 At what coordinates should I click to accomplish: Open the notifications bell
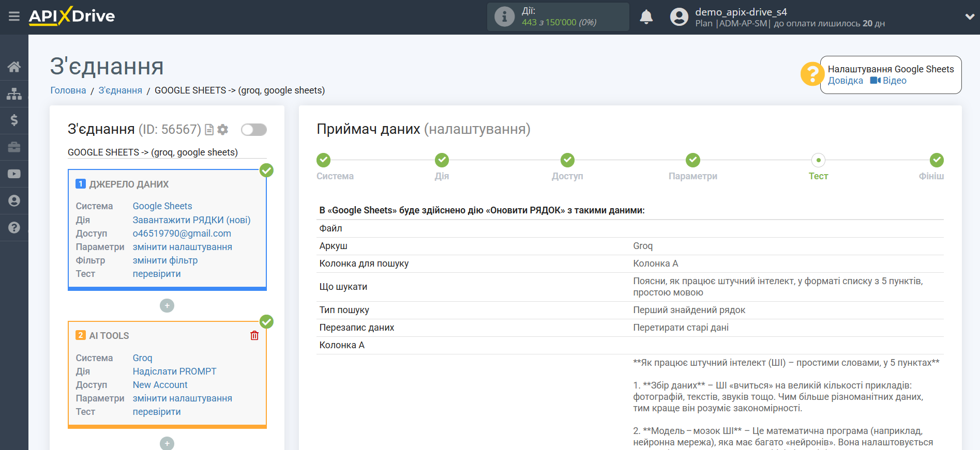[646, 17]
